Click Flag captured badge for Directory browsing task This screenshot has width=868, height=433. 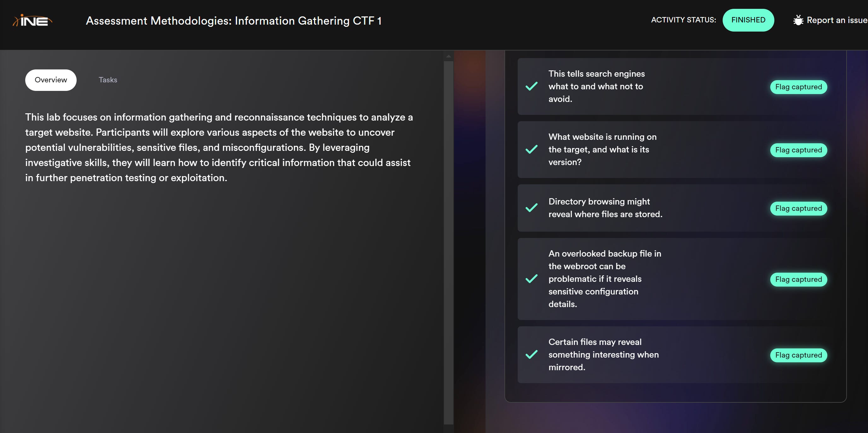(798, 208)
